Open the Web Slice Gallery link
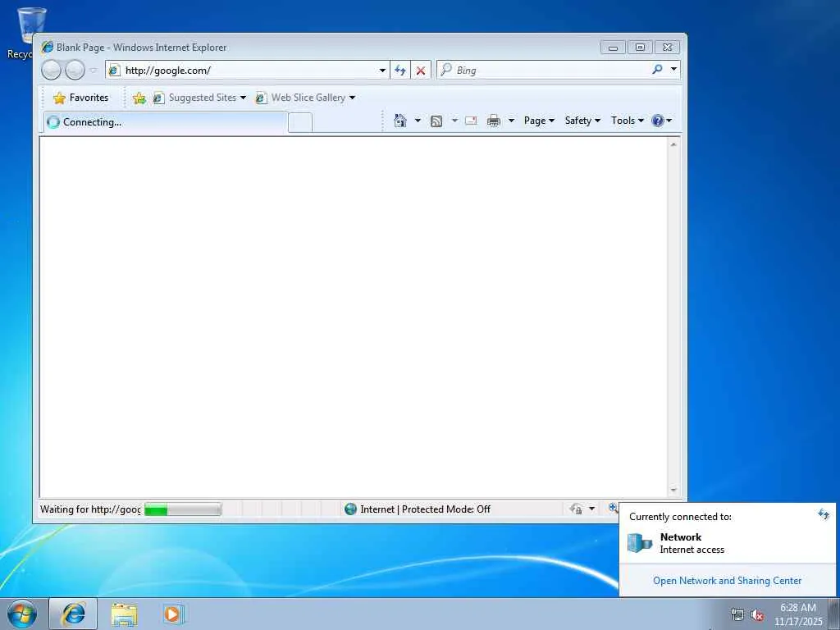 point(302,98)
